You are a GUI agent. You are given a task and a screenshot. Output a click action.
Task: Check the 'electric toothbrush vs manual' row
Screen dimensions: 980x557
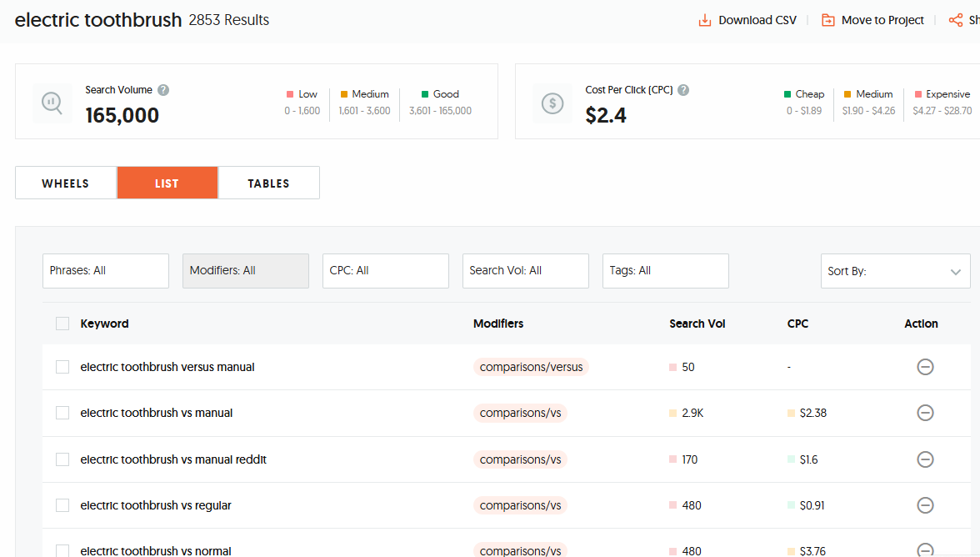pos(62,413)
